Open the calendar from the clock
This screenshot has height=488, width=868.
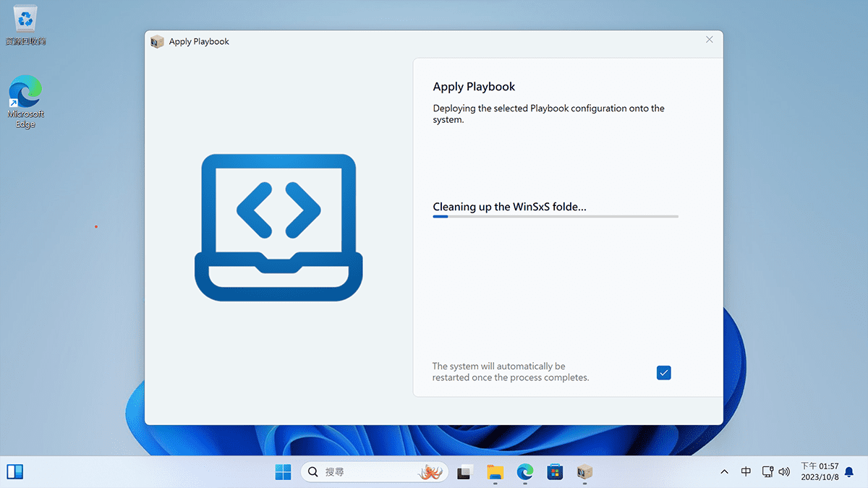pos(822,471)
